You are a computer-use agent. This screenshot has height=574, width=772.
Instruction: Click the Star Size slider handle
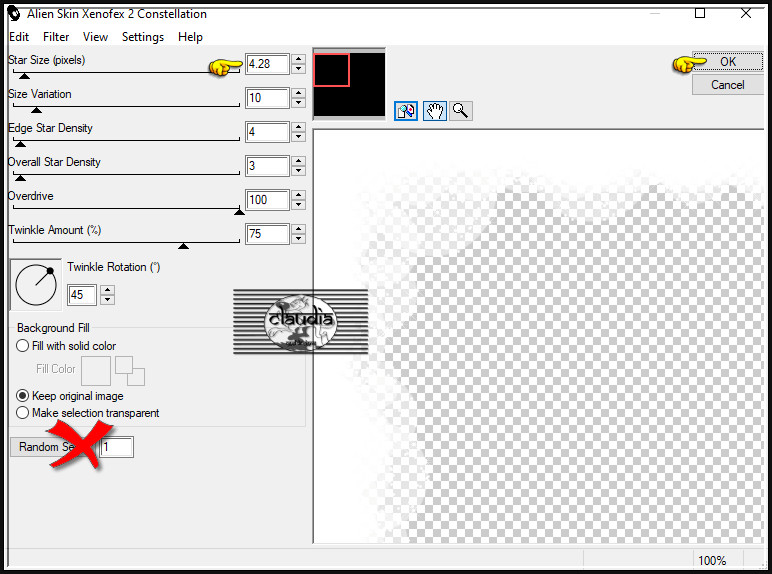point(24,76)
